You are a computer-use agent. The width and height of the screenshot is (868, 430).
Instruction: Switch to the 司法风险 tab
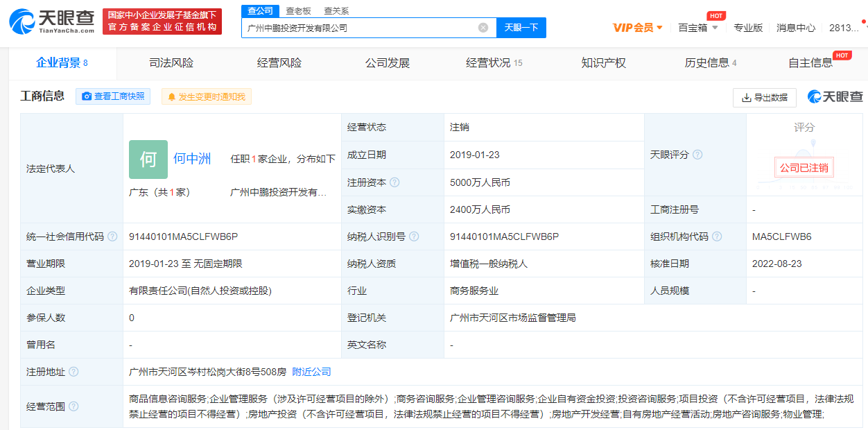coord(169,62)
